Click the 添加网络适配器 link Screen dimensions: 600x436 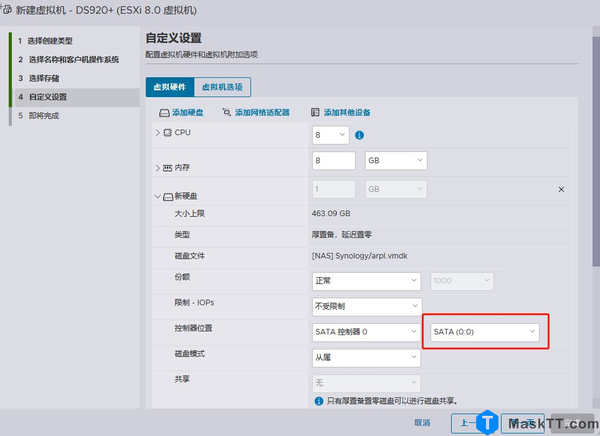coord(262,113)
